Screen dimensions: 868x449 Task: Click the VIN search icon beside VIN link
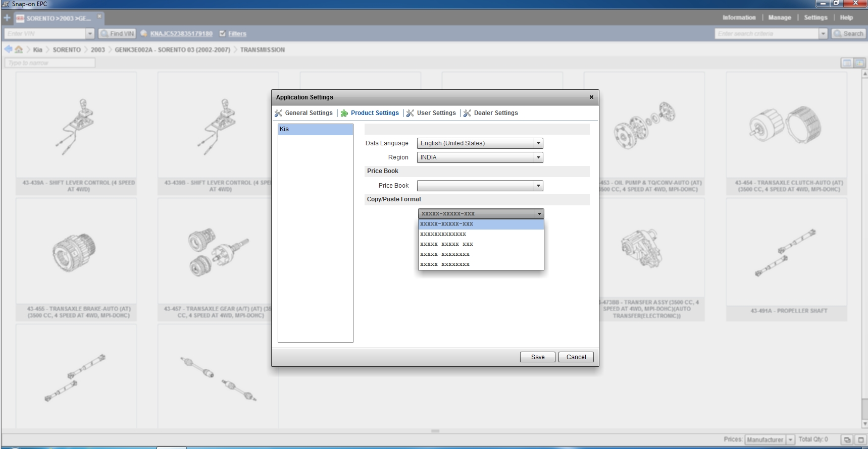tap(143, 34)
